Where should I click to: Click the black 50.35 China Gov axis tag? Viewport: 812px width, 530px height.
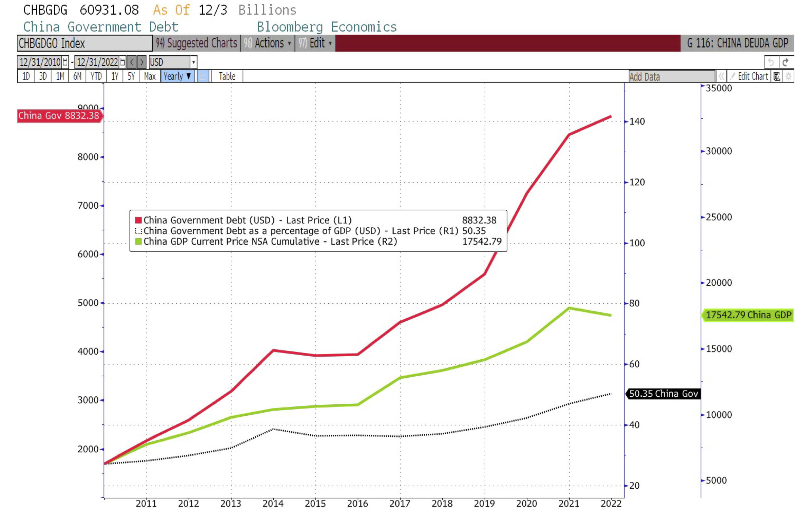point(663,394)
